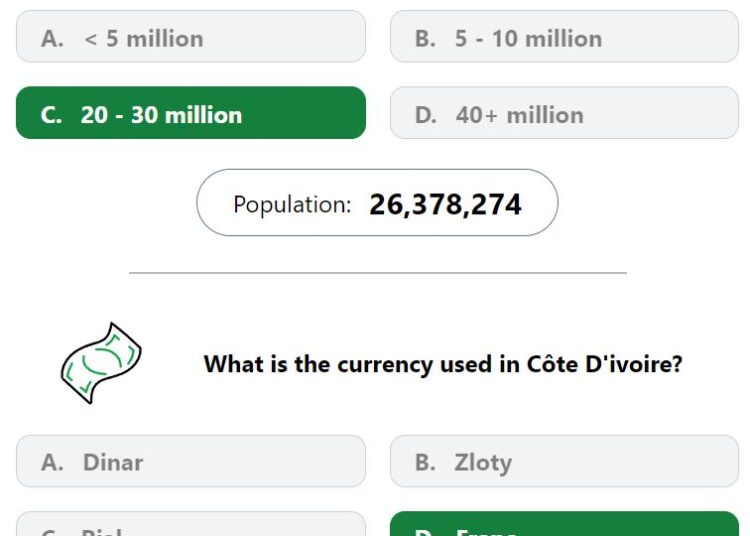This screenshot has height=536, width=750.
Task: Select Zloty as the currency answer
Action: pyautogui.click(x=564, y=461)
